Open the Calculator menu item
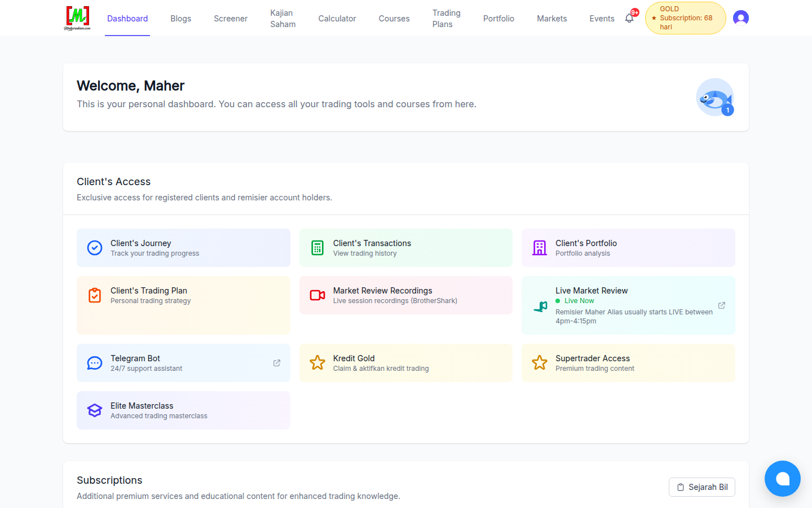Viewport: 812px width, 508px height. coord(337,19)
